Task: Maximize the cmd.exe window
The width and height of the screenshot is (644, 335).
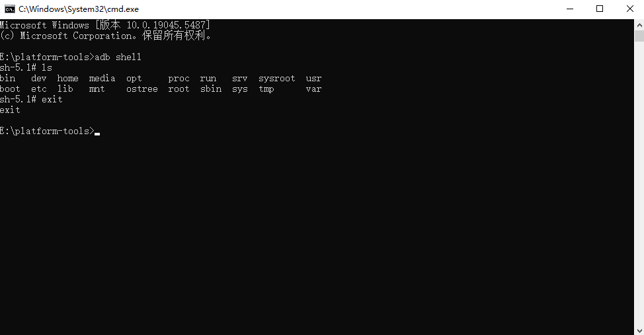Action: pyautogui.click(x=600, y=9)
